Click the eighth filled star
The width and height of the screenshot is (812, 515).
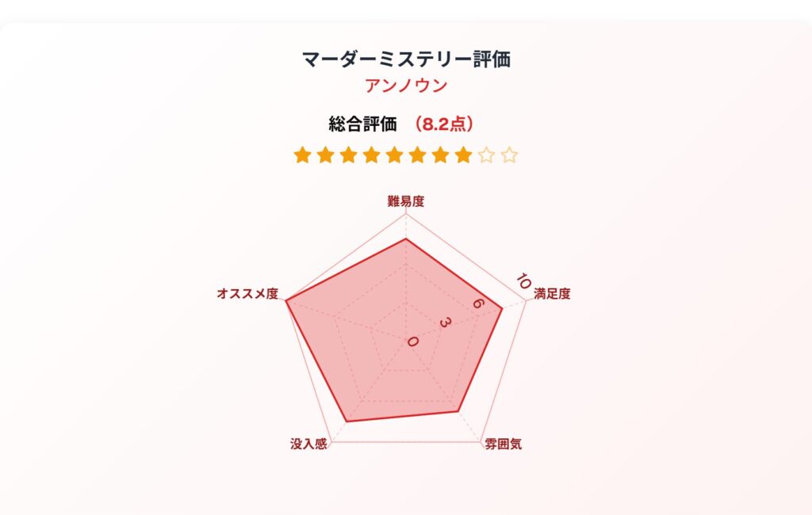point(463,154)
